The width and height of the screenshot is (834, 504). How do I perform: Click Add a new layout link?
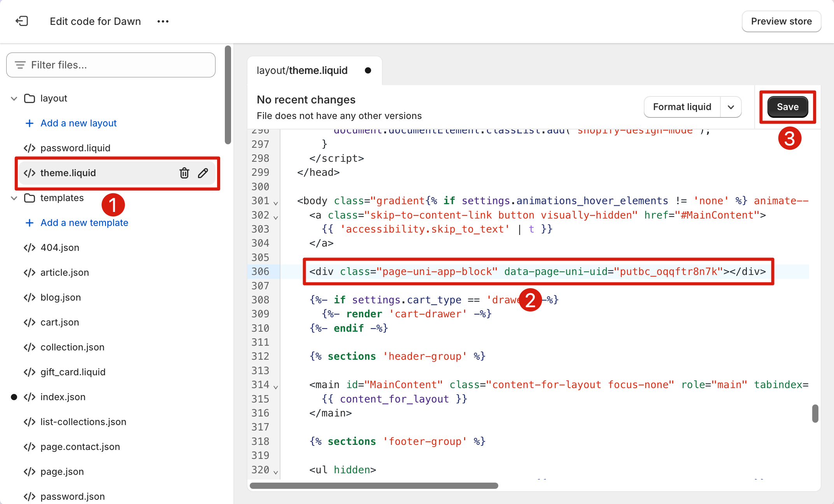click(79, 123)
